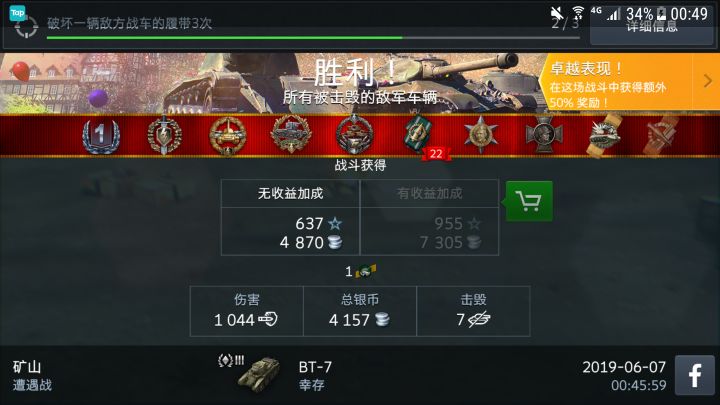Select the lightning shield medal
The height and width of the screenshot is (405, 720).
click(164, 135)
